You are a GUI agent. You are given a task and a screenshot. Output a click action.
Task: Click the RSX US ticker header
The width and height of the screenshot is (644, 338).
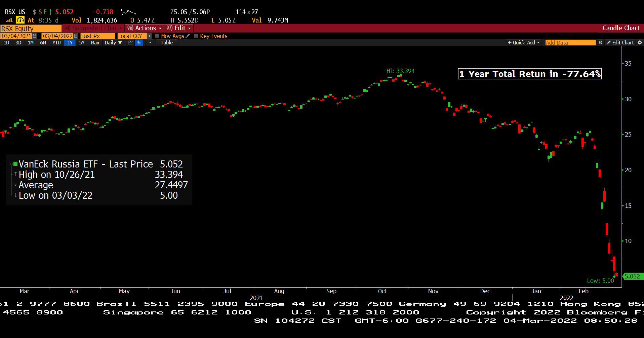tap(15, 12)
